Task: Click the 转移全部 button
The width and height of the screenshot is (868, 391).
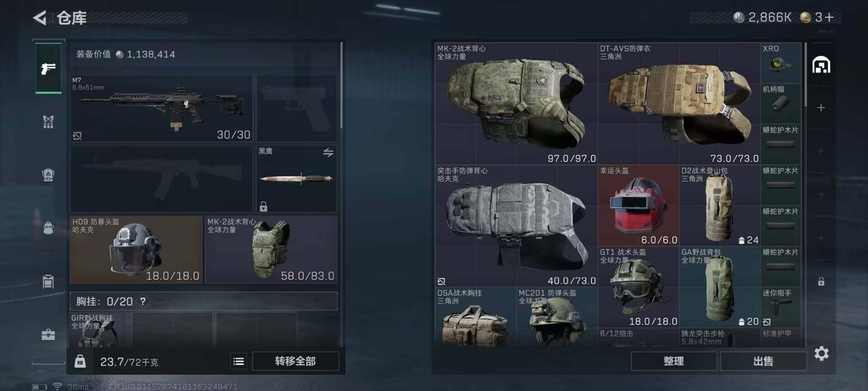Action: (295, 361)
